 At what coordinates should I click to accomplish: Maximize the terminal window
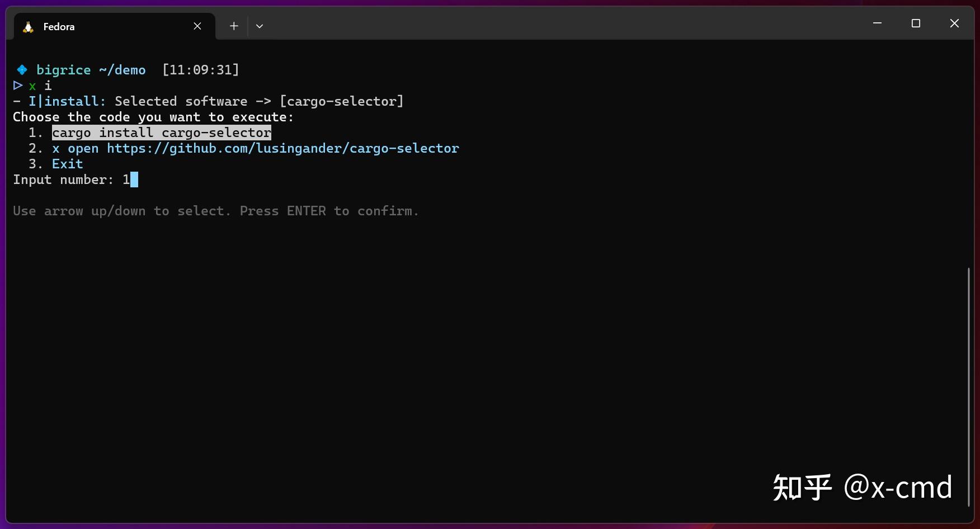[916, 23]
